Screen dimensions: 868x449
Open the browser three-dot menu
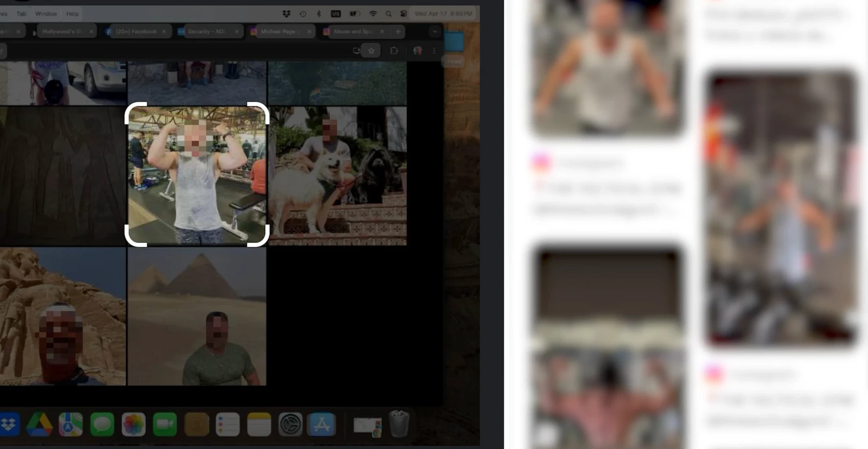[434, 50]
